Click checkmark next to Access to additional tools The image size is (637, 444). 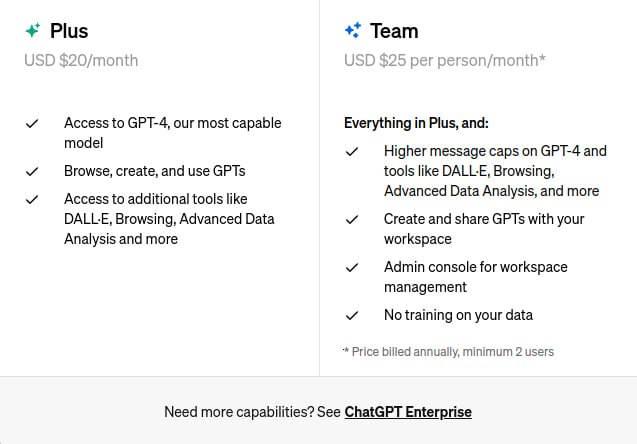pos(32,199)
